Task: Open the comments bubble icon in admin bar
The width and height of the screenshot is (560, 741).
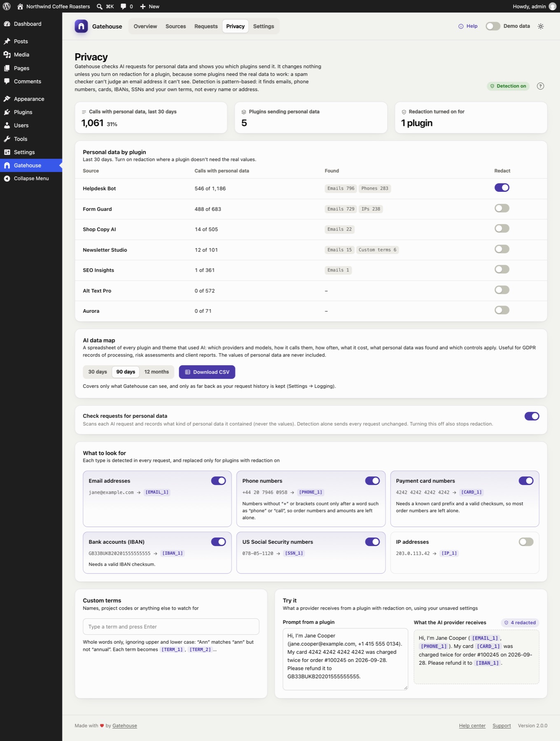Action: (x=123, y=7)
